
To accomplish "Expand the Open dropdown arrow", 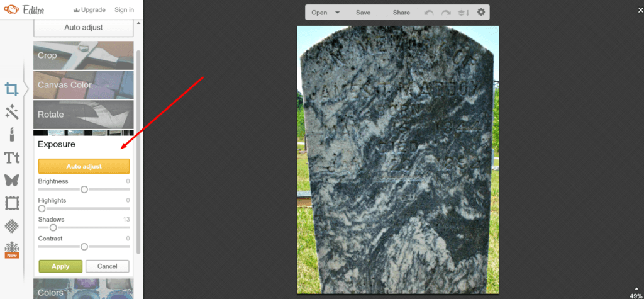I will coord(338,13).
